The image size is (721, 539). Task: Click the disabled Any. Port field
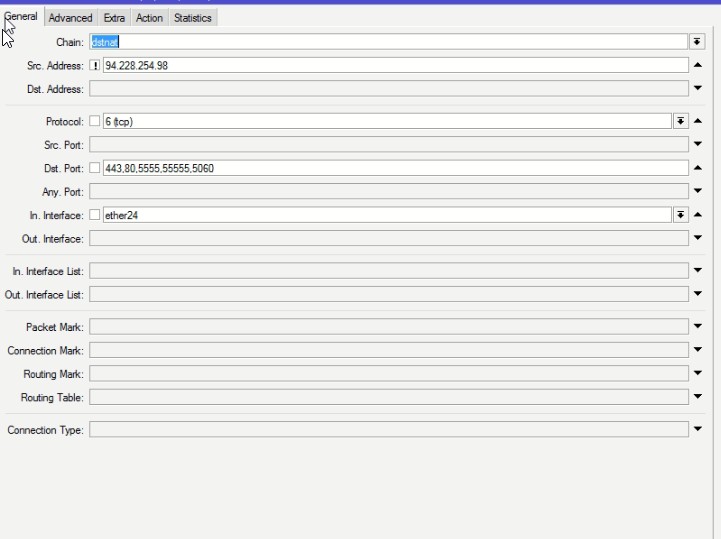tap(389, 191)
